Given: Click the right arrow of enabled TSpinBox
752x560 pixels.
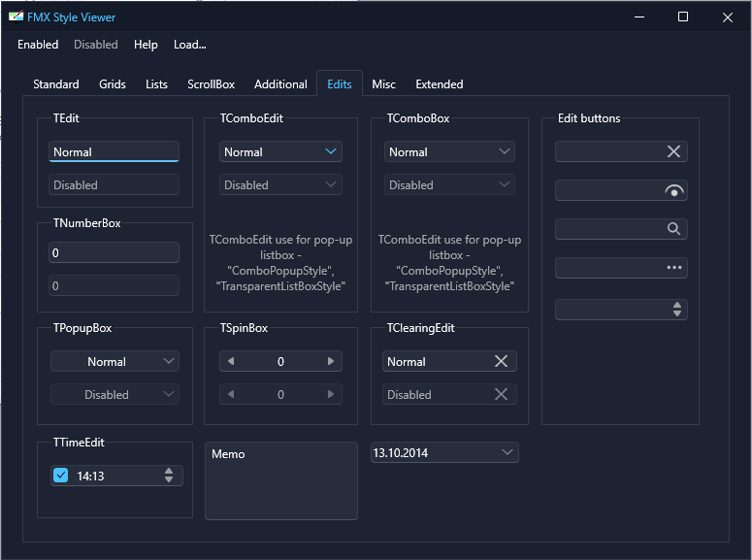Looking at the screenshot, I should pos(331,361).
